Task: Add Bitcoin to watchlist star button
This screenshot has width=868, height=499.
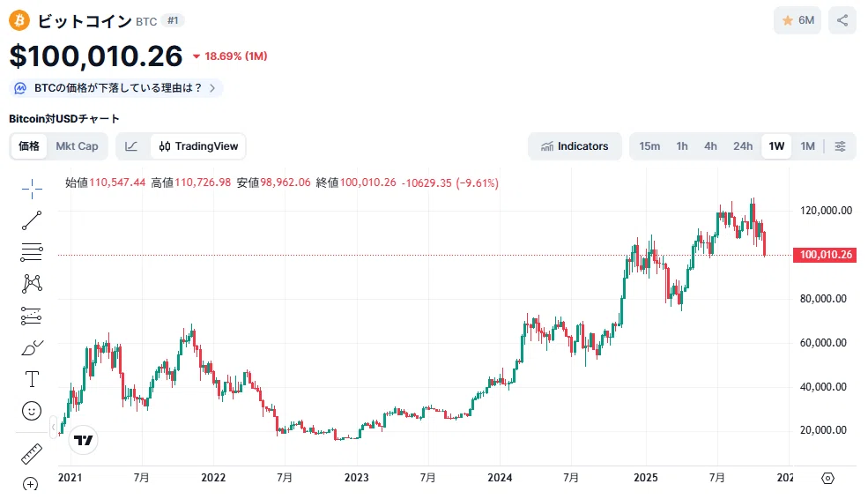Action: pos(798,20)
